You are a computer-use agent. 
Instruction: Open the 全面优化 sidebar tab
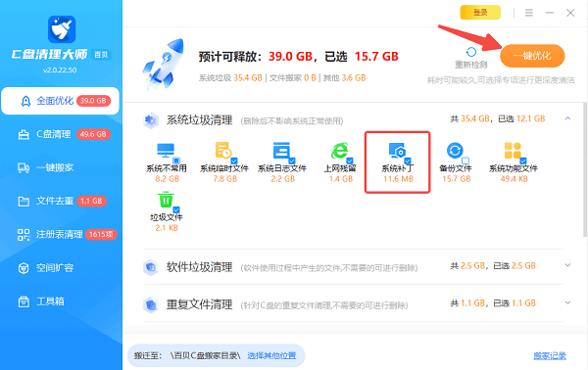point(60,101)
